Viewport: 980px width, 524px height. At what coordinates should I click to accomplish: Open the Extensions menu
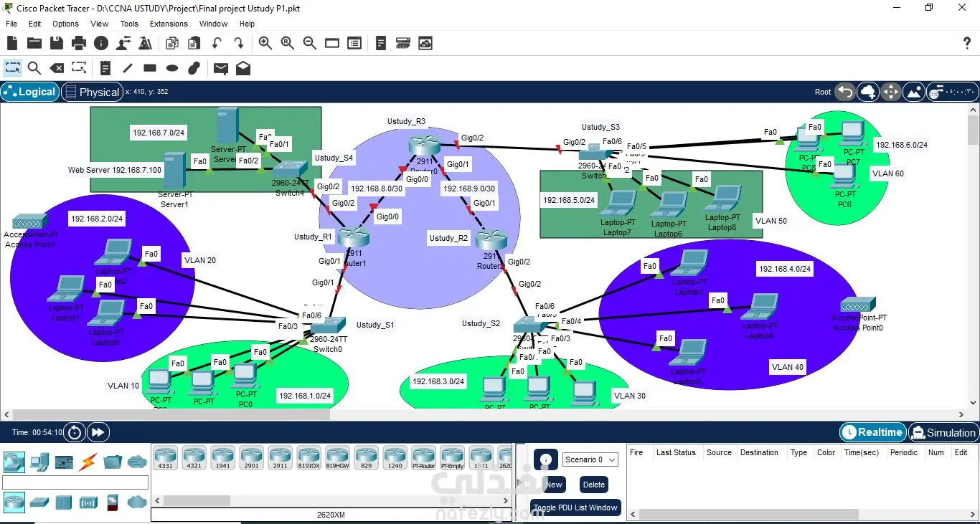169,24
